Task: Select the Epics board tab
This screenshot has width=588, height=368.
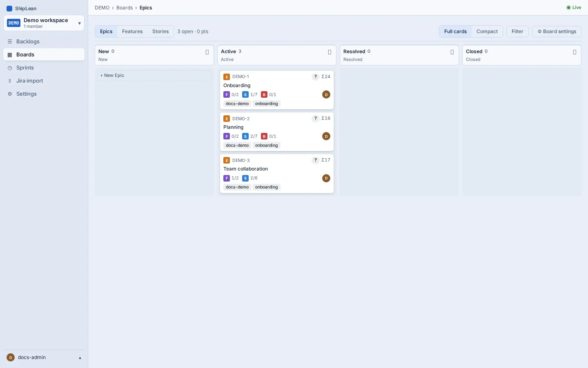Action: click(106, 31)
